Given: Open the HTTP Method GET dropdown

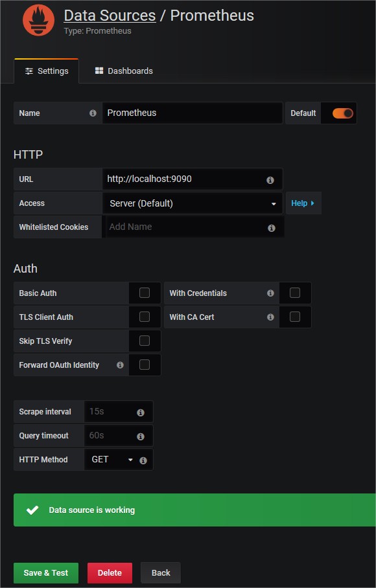Looking at the screenshot, I should click(112, 460).
